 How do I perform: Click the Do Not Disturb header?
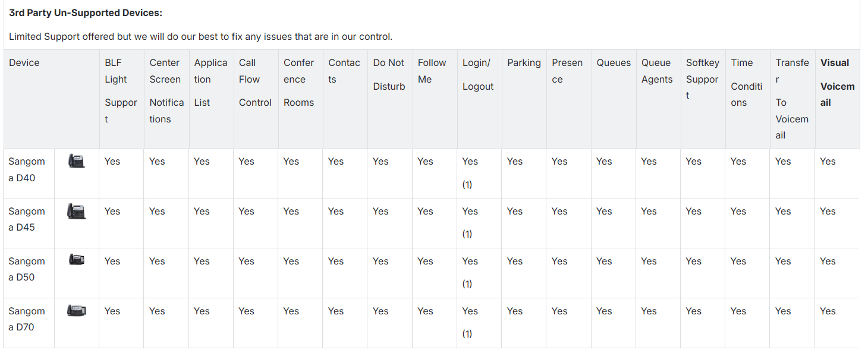389,74
